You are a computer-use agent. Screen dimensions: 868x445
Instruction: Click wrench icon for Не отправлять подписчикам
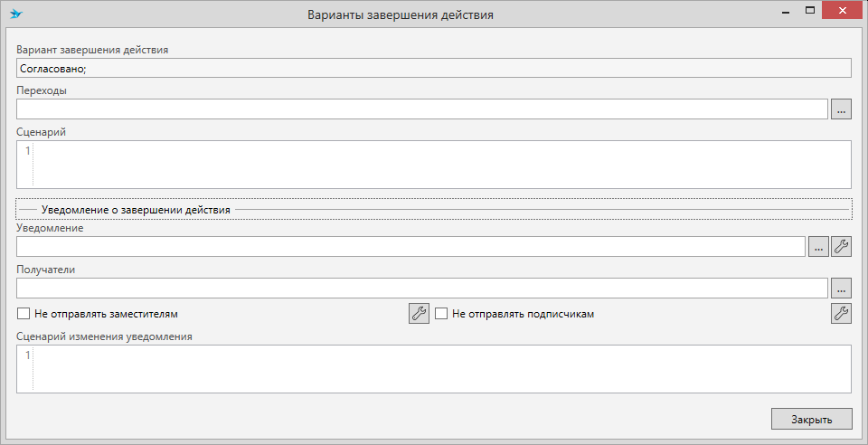841,314
